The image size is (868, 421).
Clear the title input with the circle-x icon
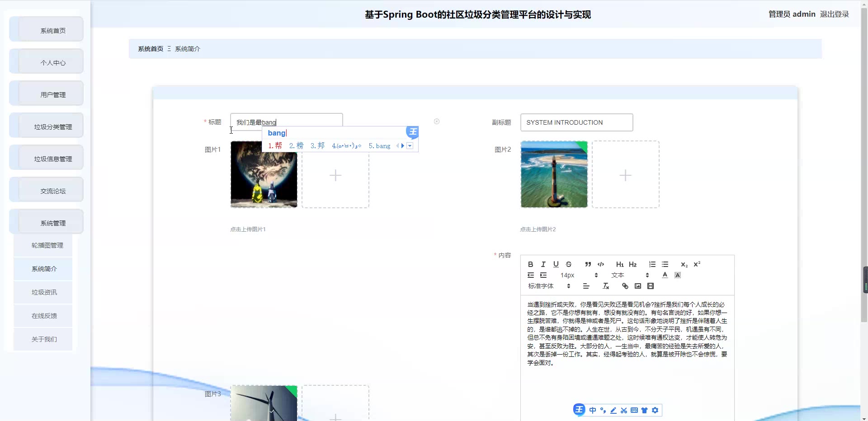click(x=436, y=122)
